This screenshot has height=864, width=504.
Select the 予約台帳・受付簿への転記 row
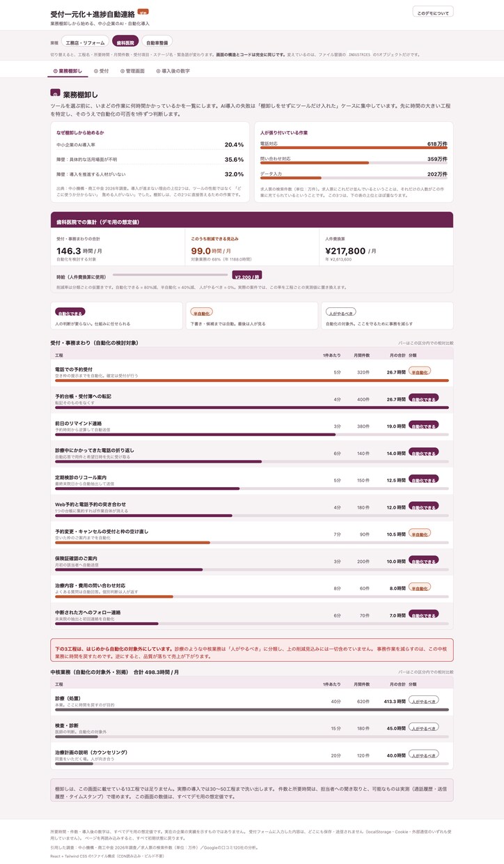[x=252, y=400]
